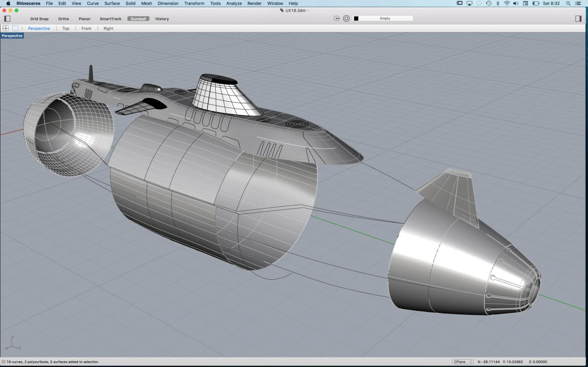Viewport: 588px width, 367px height.
Task: Open the Surface menu
Action: pos(112,3)
